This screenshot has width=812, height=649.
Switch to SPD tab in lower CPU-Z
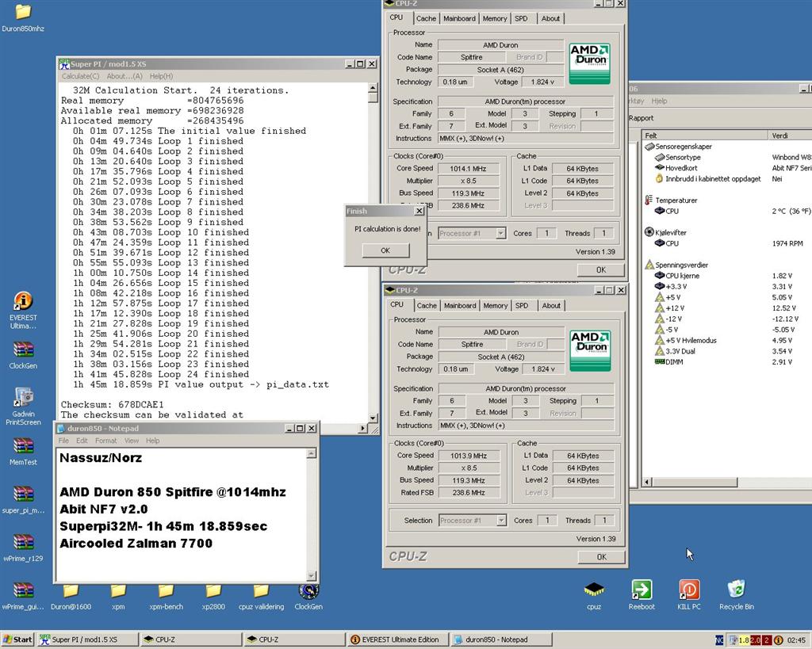[x=522, y=306]
